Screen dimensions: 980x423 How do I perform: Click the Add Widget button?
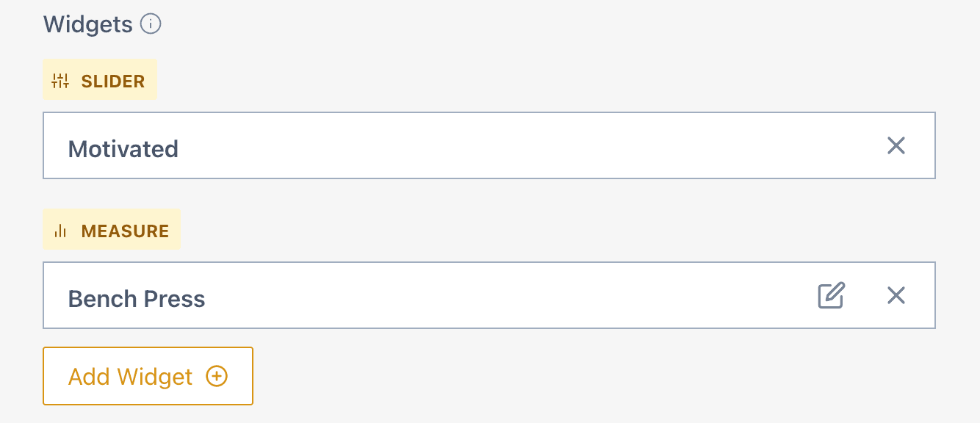tap(148, 376)
